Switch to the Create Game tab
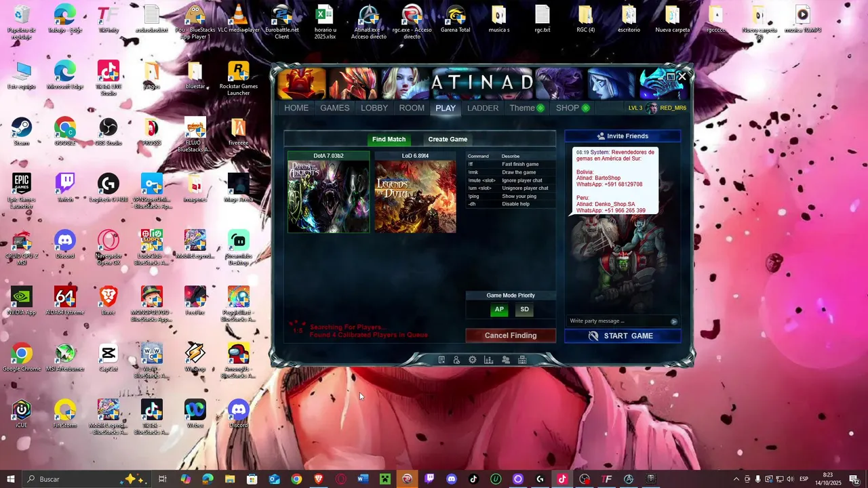Viewport: 868px width, 488px height. pyautogui.click(x=448, y=139)
